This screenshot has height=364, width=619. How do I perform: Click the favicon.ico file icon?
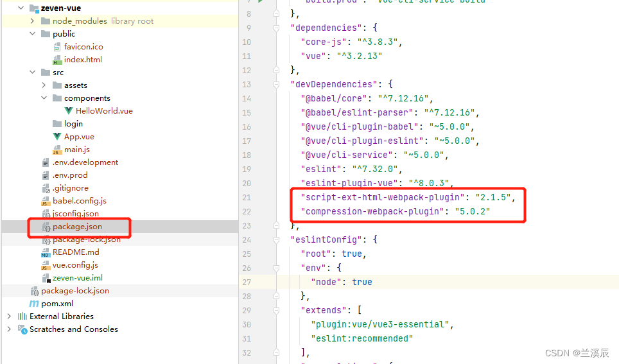57,47
